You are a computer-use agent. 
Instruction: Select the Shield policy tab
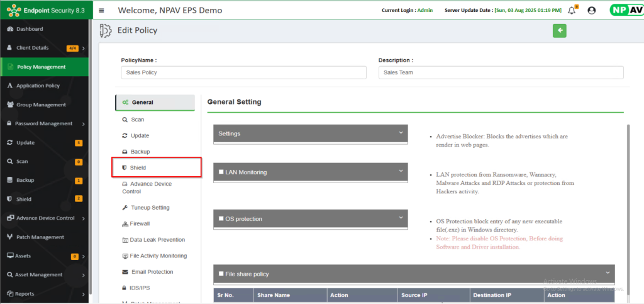point(138,168)
